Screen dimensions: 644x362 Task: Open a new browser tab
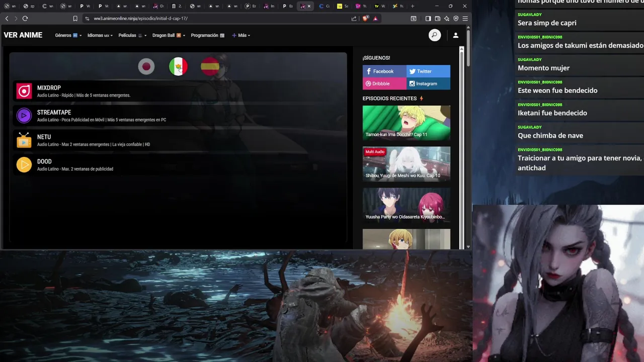[413, 6]
